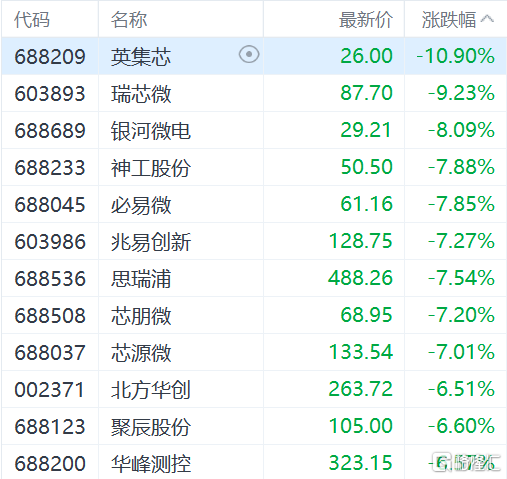Viewport: 507px width, 479px height.
Task: Click latest price 133.54
Action: [x=361, y=352]
